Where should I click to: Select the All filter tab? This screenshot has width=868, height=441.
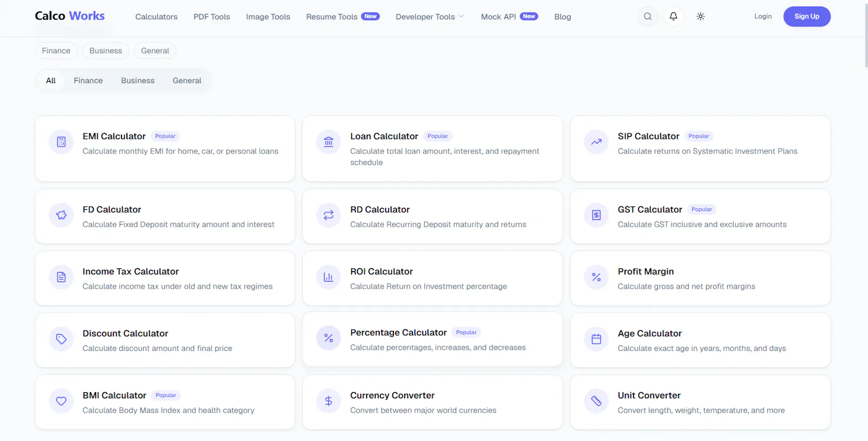[51, 80]
